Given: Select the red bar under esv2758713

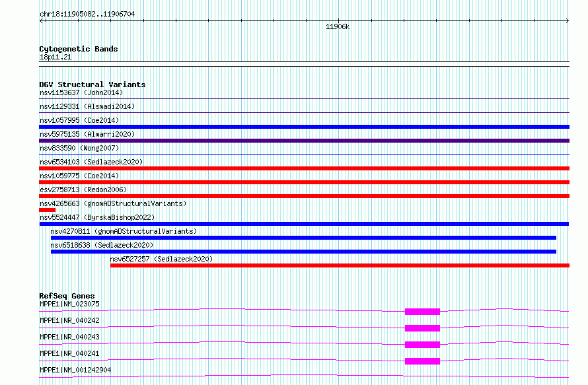Looking at the screenshot, I should (x=304, y=196).
